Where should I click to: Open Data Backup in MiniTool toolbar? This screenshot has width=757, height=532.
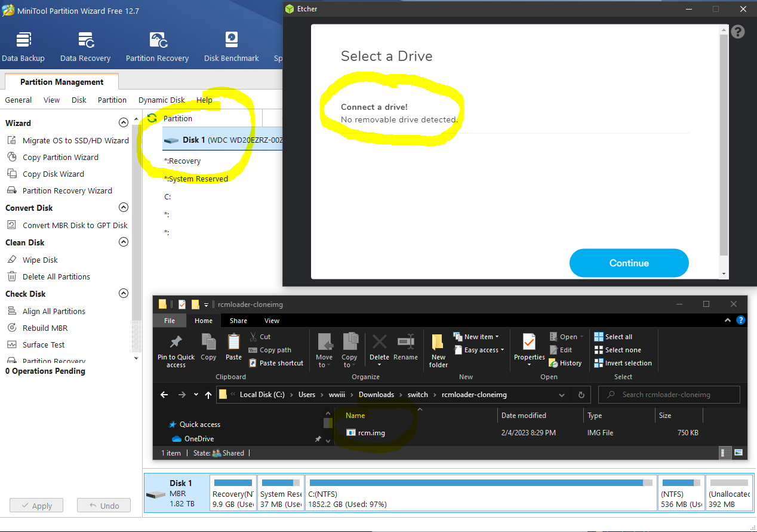(23, 47)
